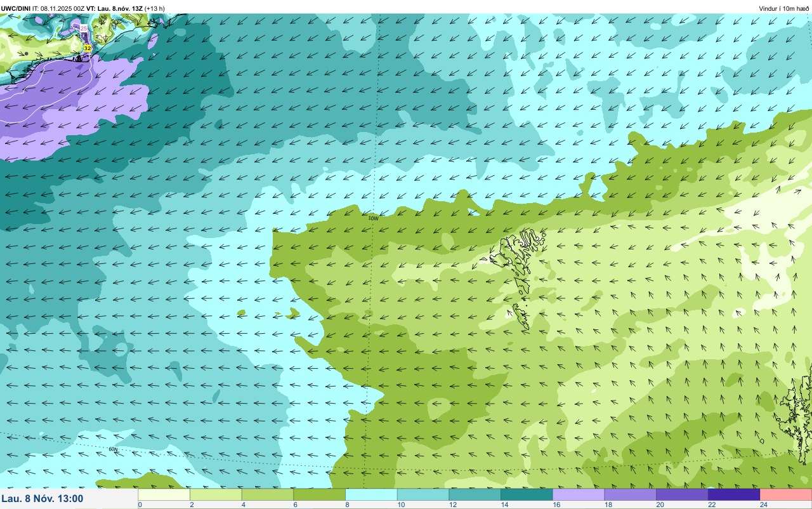Click the UWC/DINI model label

[x=16, y=8]
